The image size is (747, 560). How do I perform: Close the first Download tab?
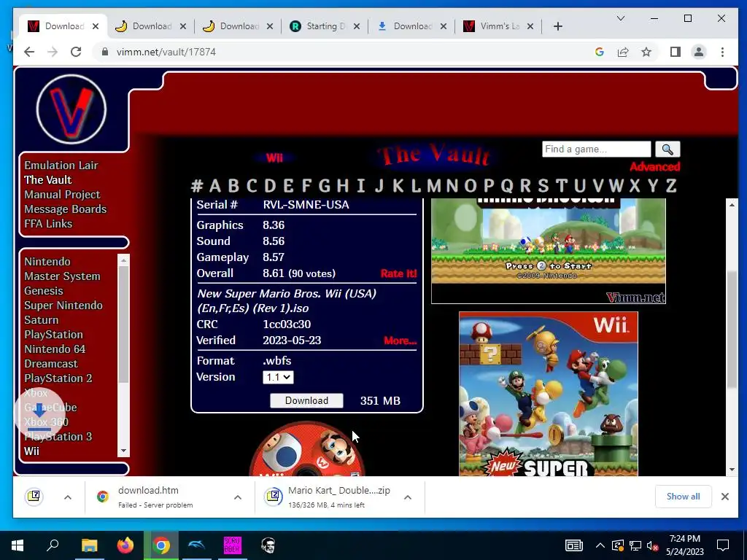click(96, 26)
